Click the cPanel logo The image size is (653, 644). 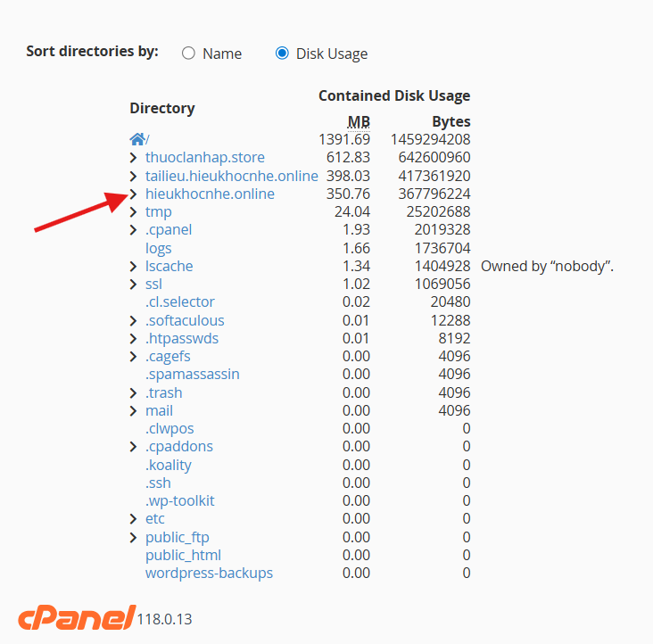(x=75, y=617)
